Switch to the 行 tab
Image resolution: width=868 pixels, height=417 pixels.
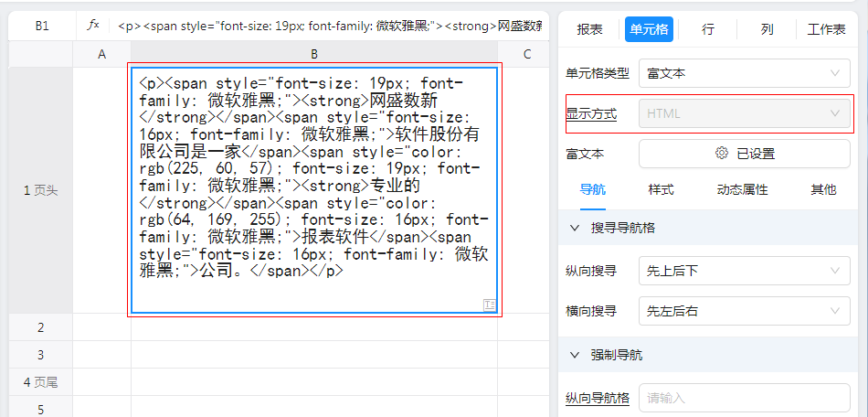coord(708,29)
